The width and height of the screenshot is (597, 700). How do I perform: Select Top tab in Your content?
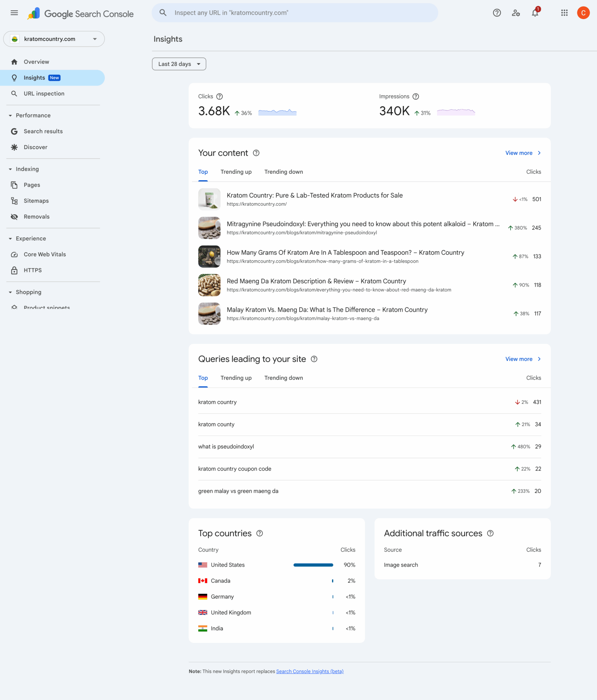203,172
